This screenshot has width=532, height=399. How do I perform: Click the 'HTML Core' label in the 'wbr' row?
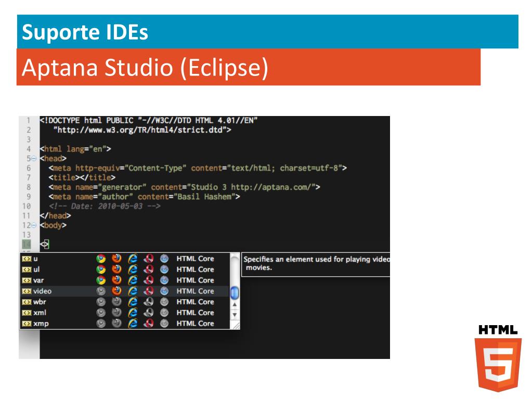point(195,302)
